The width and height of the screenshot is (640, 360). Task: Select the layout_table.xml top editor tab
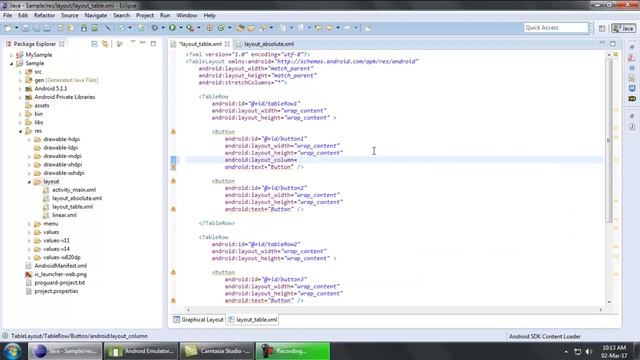(200, 44)
